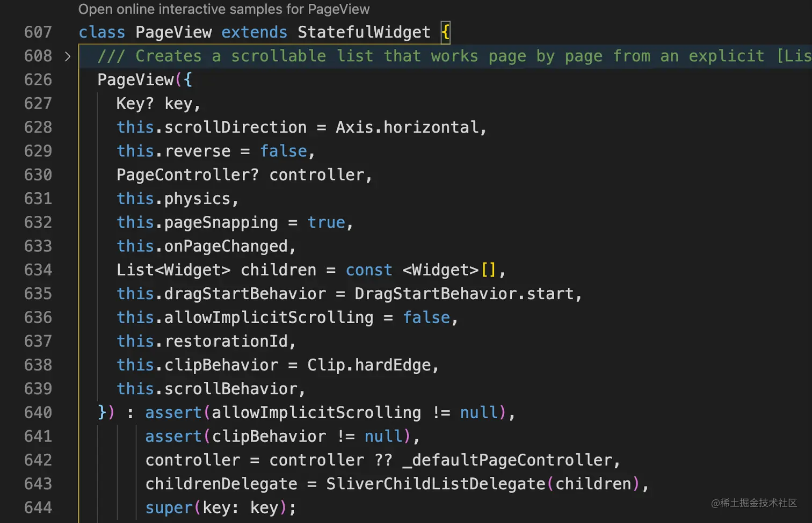The height and width of the screenshot is (523, 812).
Task: Select the class keyword on line 607
Action: 102,32
